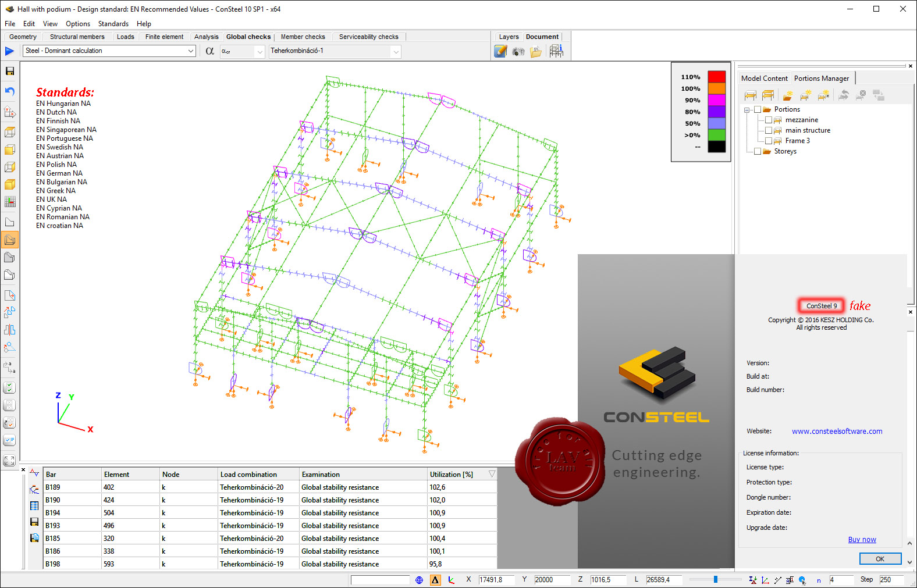Open the Help menu
917x588 pixels.
[x=144, y=24]
